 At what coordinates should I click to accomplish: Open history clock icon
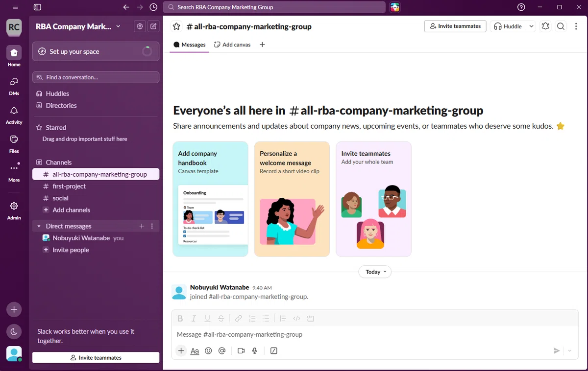coord(153,7)
